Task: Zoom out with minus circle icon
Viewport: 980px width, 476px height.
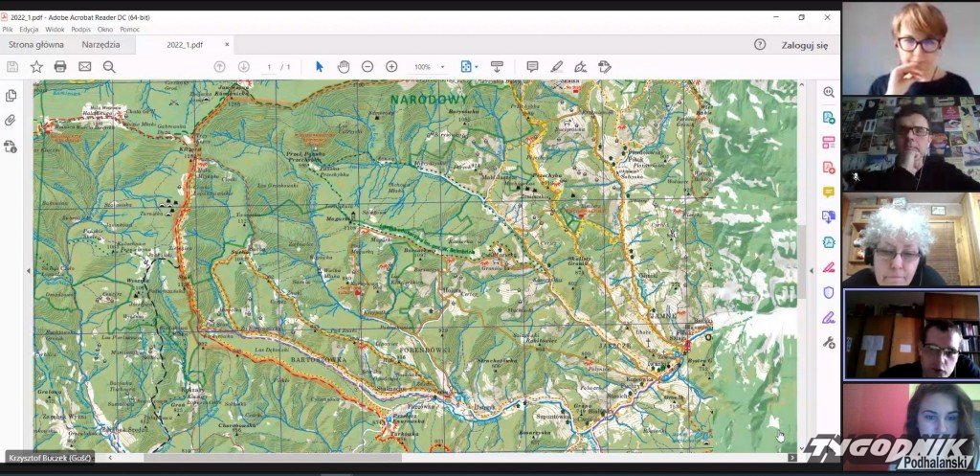Action: (x=367, y=67)
